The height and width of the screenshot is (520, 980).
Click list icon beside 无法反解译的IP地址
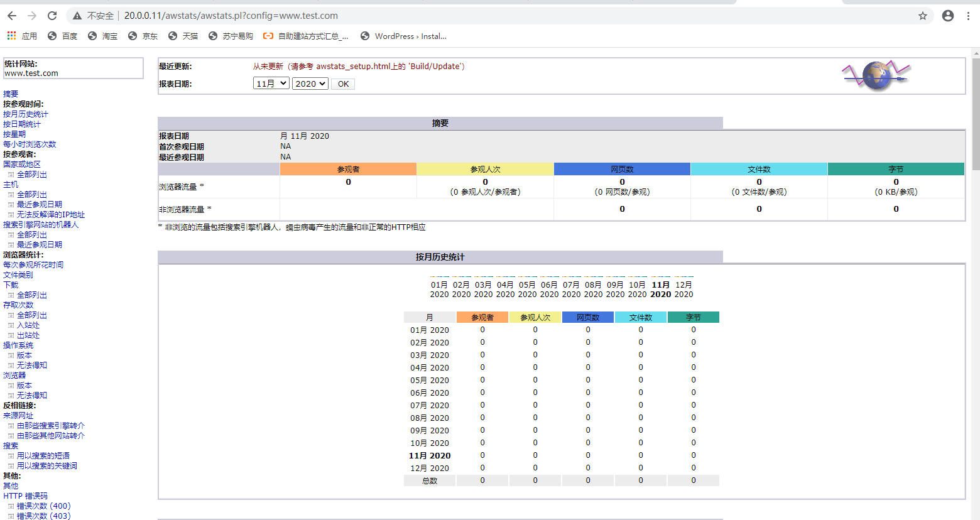point(11,215)
